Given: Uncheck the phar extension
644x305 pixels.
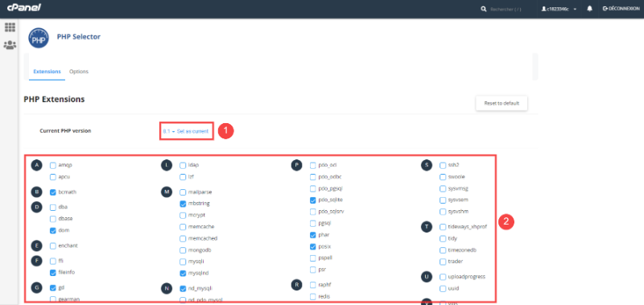Looking at the screenshot, I should coord(313,235).
